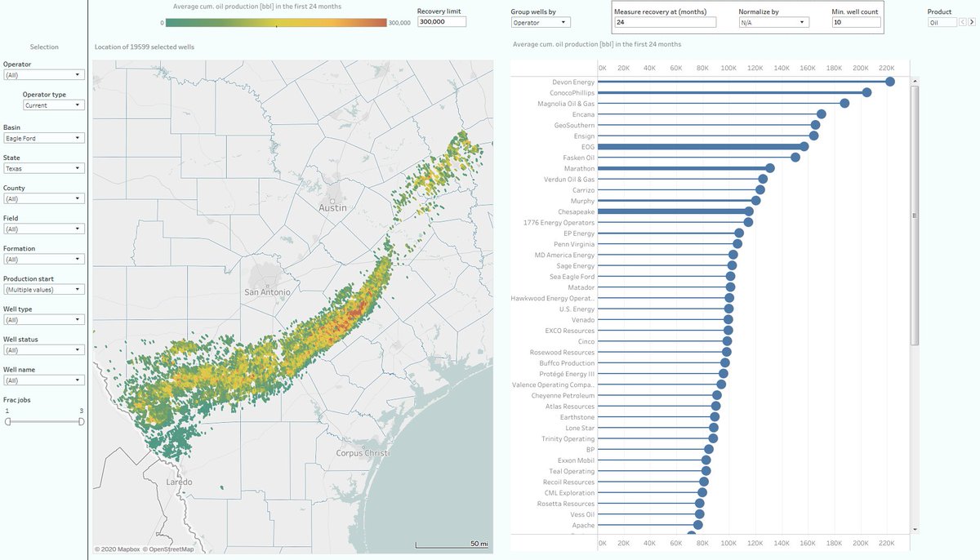This screenshot has height=560, width=980.
Task: Select the Chesapeake bar in chart
Action: coord(674,211)
